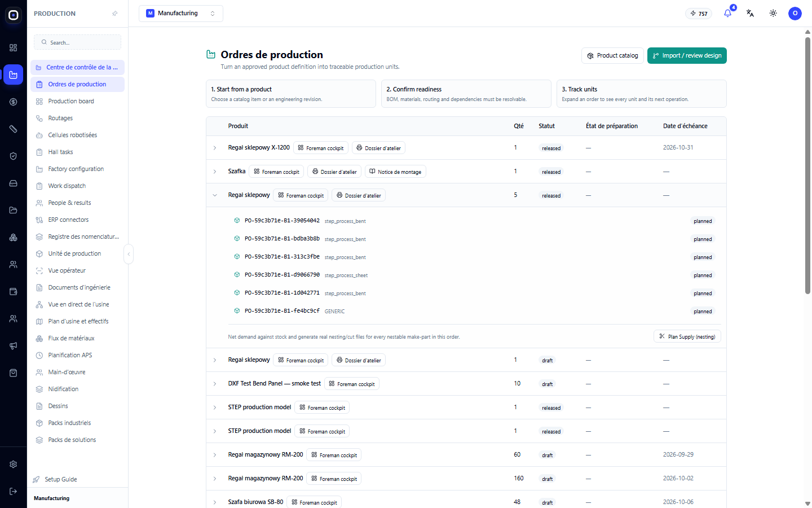Open the language translation icon
Image resolution: width=812 pixels, height=508 pixels.
750,14
